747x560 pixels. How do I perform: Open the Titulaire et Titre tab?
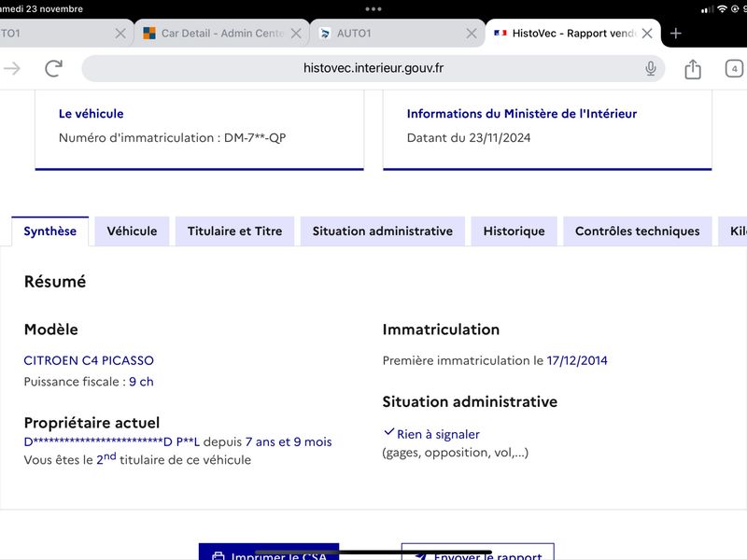[235, 231]
